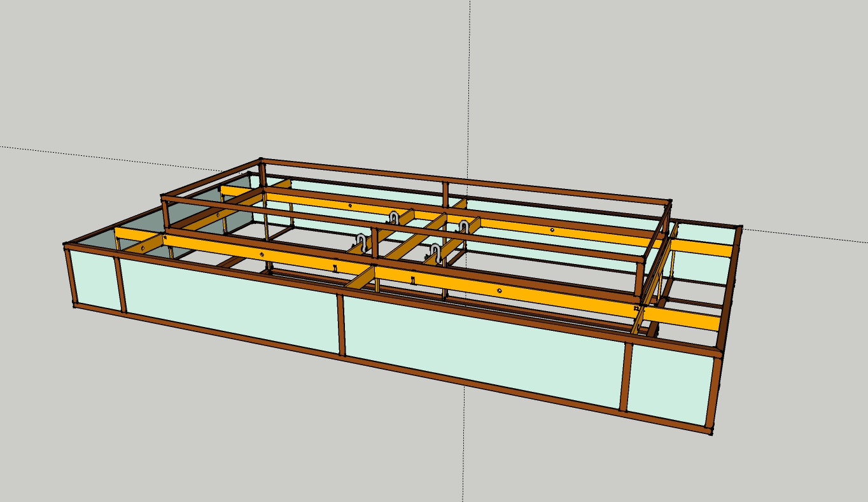Select the back-right top corner of the outer frame

(739, 228)
